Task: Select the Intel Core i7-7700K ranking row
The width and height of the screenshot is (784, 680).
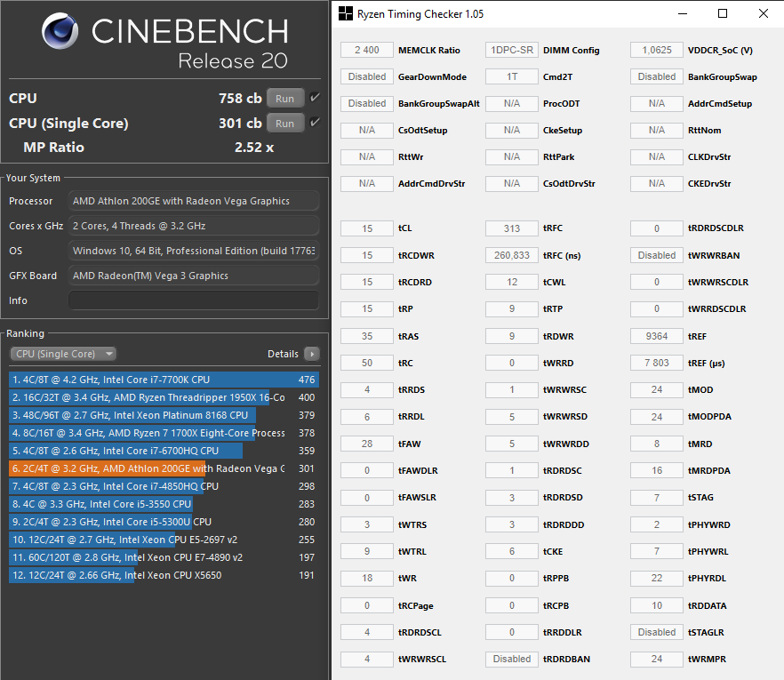Action: tap(164, 380)
